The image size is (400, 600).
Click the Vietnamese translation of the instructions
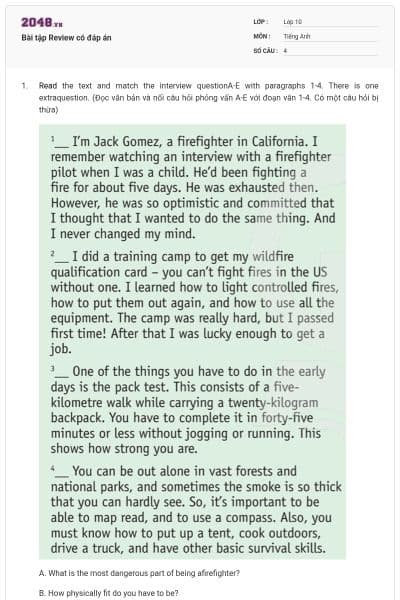208,103
